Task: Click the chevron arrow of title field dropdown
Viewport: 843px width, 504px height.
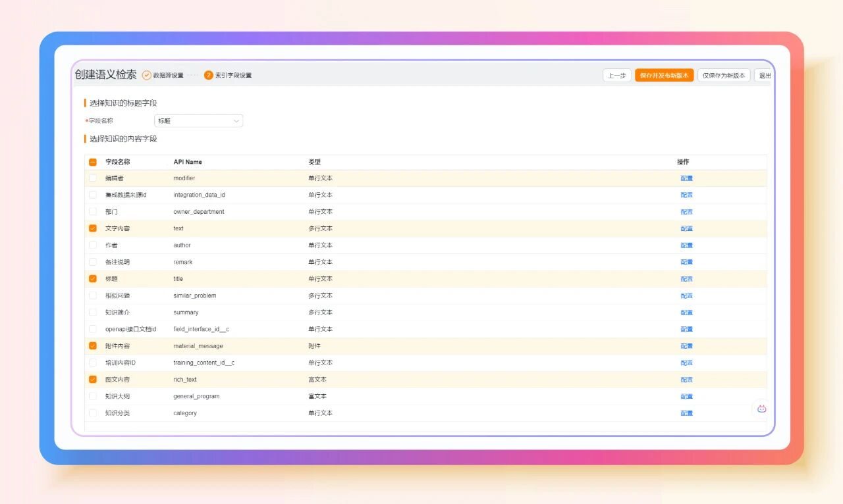Action: pyautogui.click(x=236, y=121)
